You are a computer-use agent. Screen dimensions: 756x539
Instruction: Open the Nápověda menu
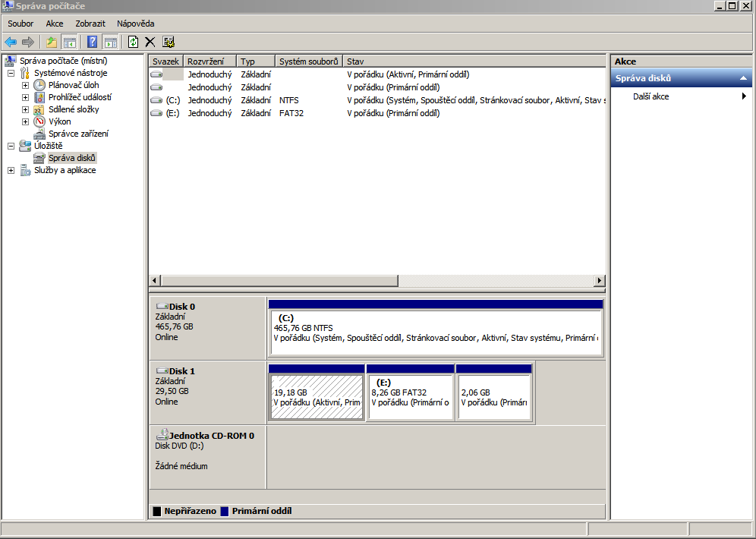tap(135, 24)
